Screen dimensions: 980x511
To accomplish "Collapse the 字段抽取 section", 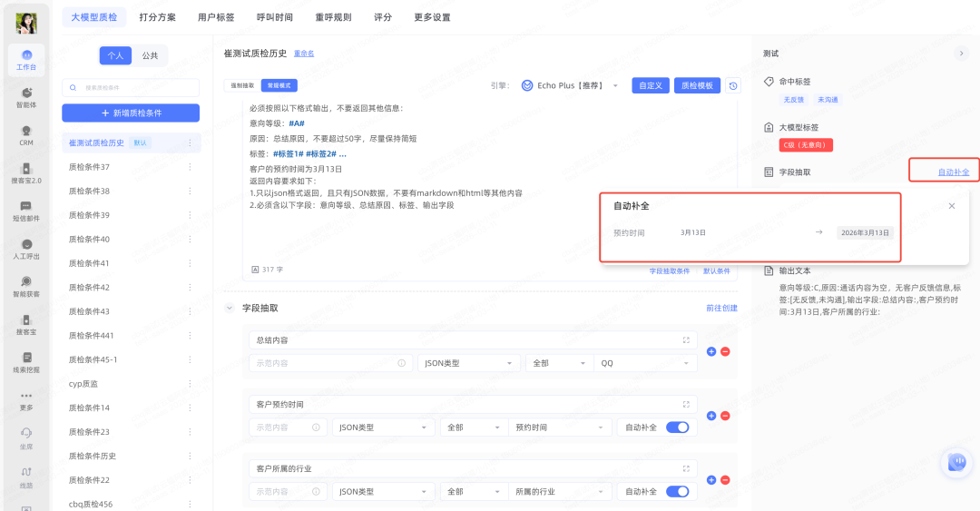I will coord(230,309).
